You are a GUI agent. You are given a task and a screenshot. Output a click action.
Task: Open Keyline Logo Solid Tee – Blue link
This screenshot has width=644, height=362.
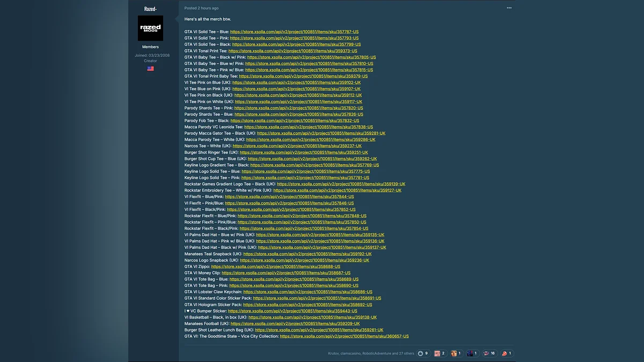tap(306, 172)
